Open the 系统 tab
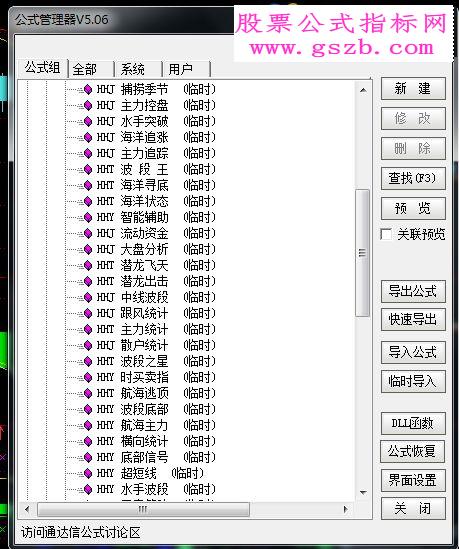459x549 pixels. (138, 69)
